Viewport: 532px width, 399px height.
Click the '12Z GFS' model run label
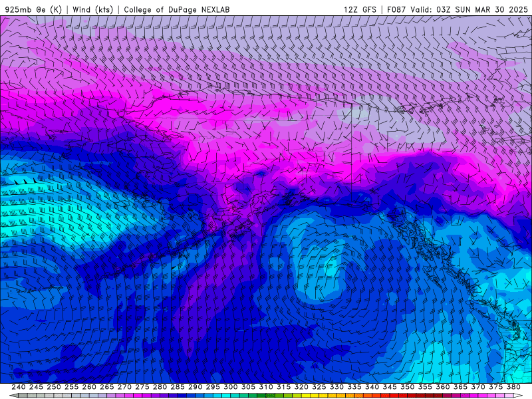[360, 9]
